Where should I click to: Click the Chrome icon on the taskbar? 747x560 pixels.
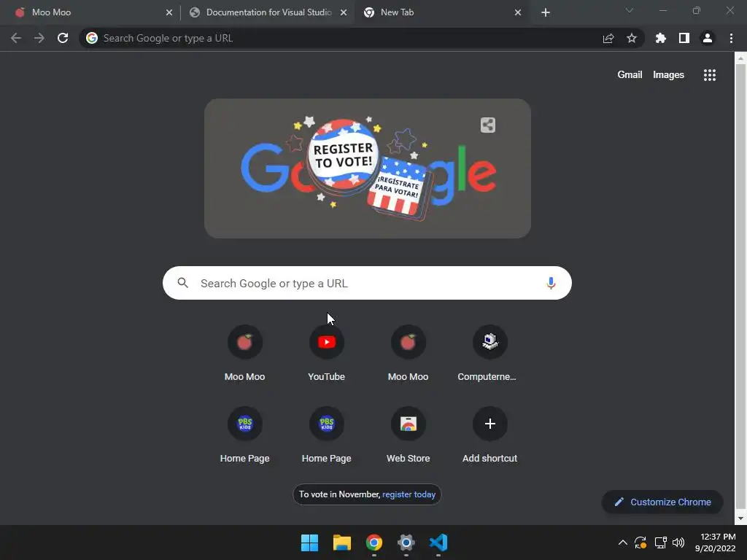(x=374, y=542)
